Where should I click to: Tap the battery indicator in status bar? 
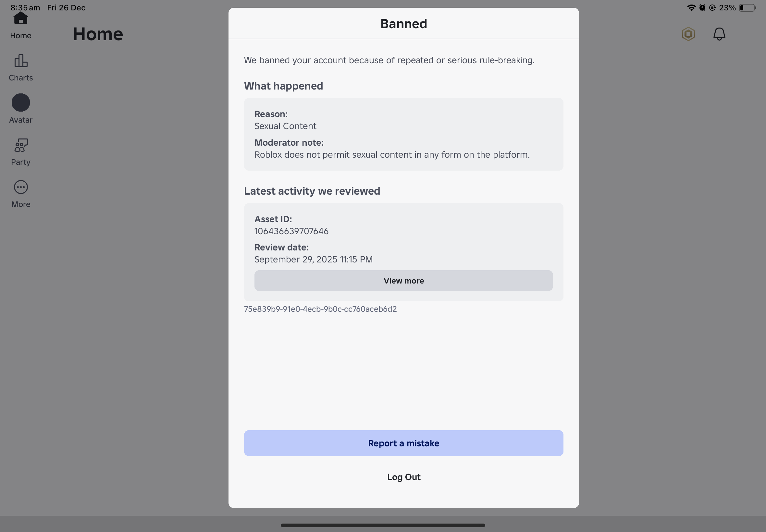click(x=747, y=8)
